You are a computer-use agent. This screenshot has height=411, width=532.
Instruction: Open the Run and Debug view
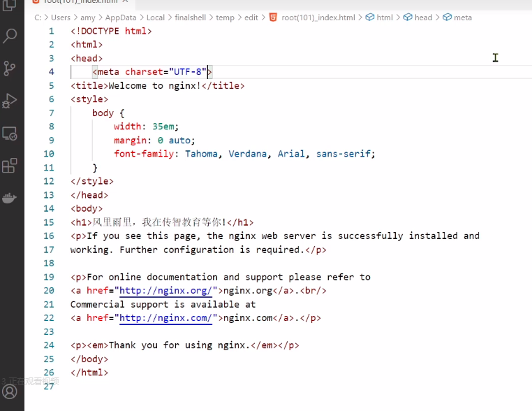10,101
